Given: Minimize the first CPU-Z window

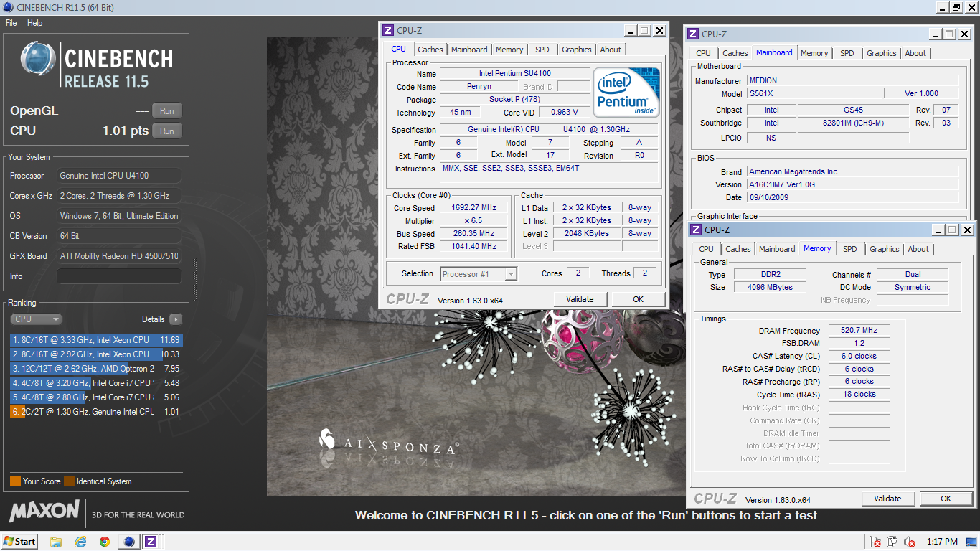Looking at the screenshot, I should point(630,30).
